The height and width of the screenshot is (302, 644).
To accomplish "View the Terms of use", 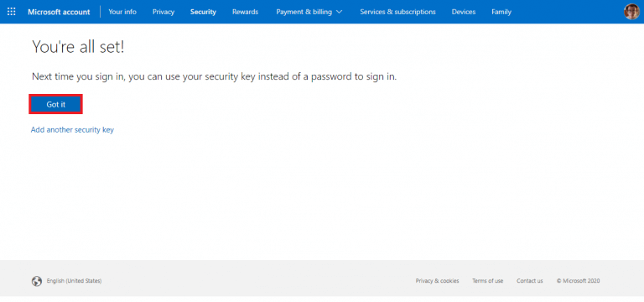I will click(x=487, y=281).
